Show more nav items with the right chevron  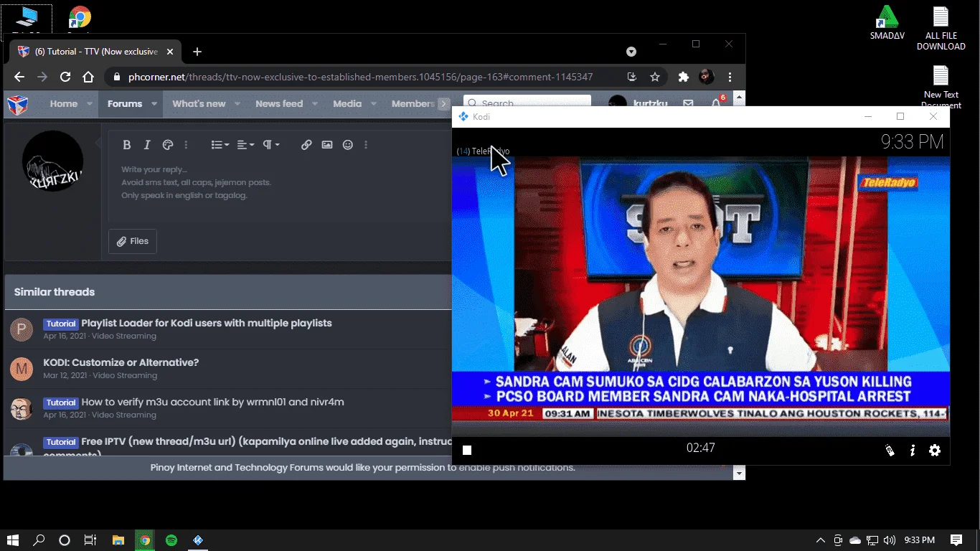(x=443, y=104)
